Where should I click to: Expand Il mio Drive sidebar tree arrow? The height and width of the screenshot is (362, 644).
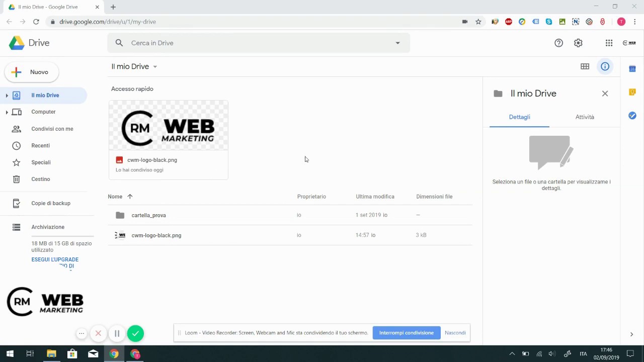[x=7, y=95]
